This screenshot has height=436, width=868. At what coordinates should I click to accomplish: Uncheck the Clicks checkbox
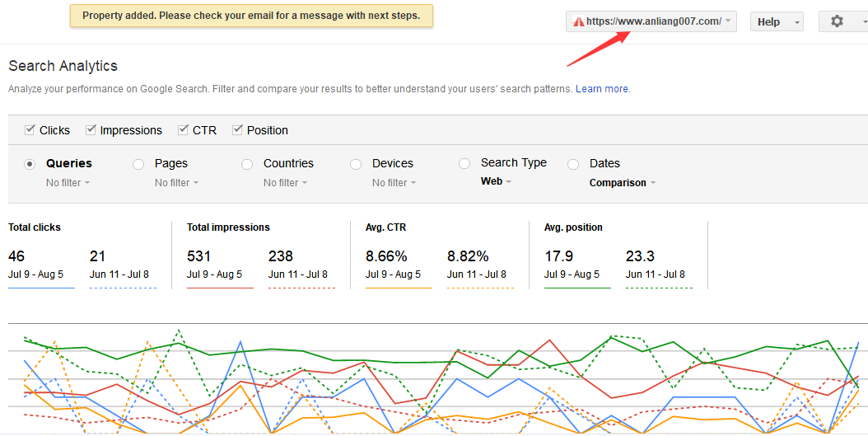[30, 130]
